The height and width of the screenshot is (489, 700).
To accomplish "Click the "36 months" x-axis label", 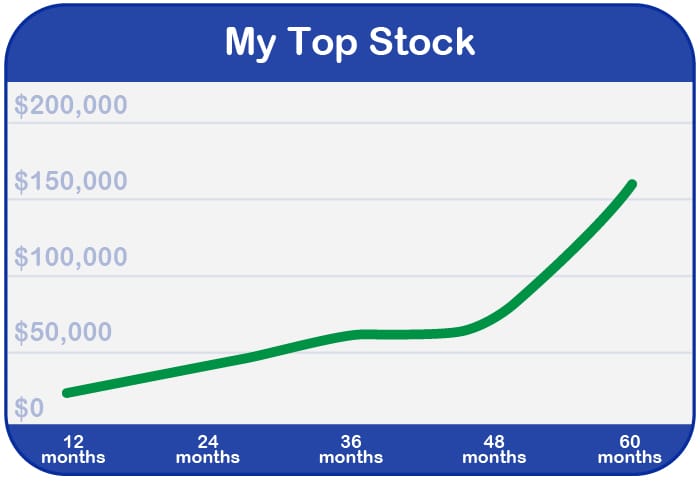I will point(350,449).
